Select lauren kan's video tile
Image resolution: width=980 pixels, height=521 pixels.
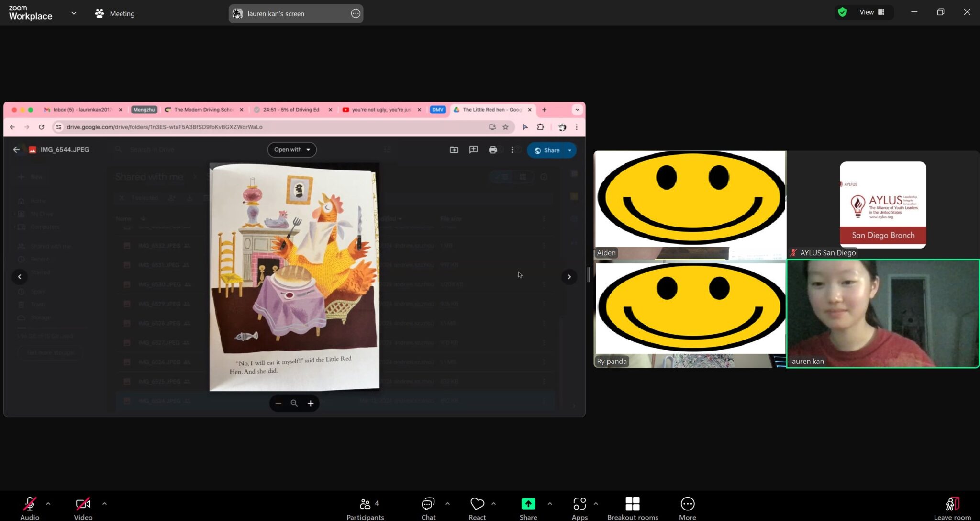[x=883, y=314]
